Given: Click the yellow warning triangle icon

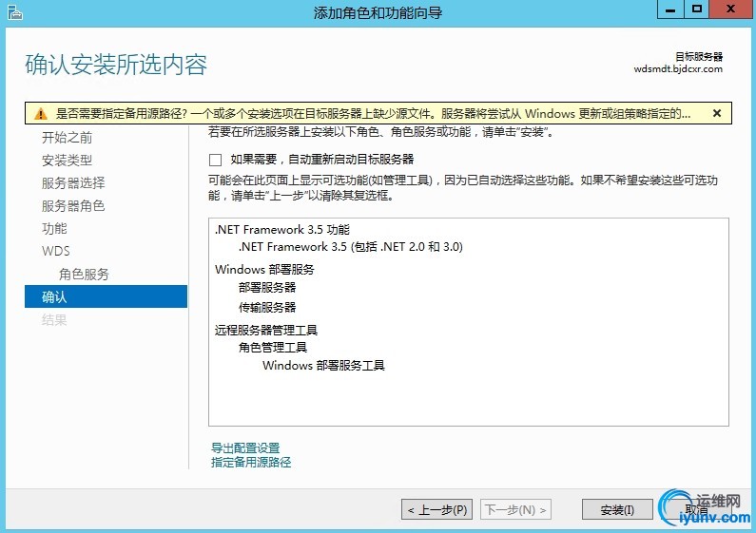Looking at the screenshot, I should coord(41,114).
